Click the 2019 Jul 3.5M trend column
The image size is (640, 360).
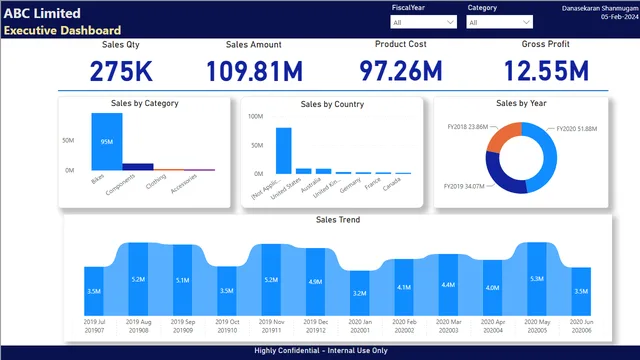(94, 291)
